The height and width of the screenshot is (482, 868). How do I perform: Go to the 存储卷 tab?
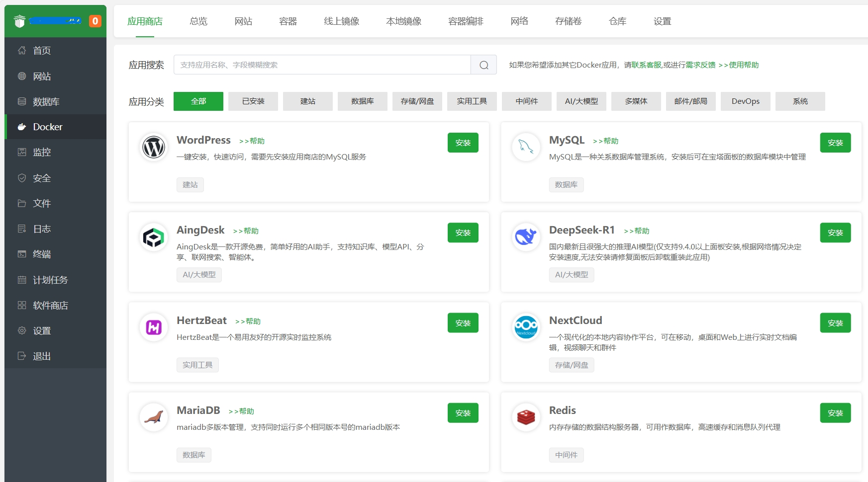tap(569, 21)
